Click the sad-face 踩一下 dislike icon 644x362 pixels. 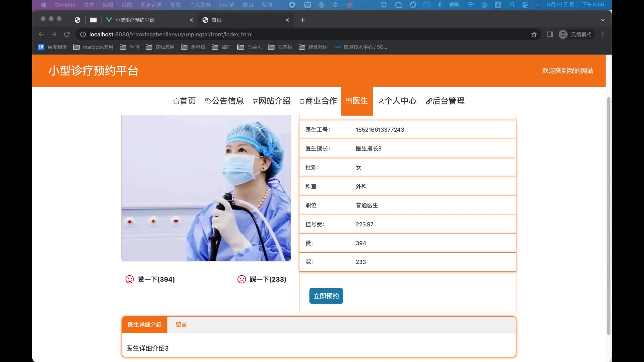241,279
